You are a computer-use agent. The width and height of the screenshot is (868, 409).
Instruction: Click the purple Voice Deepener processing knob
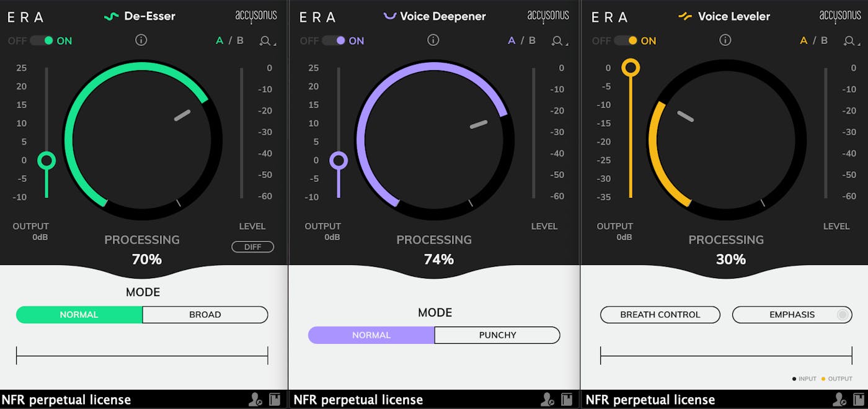434,140
